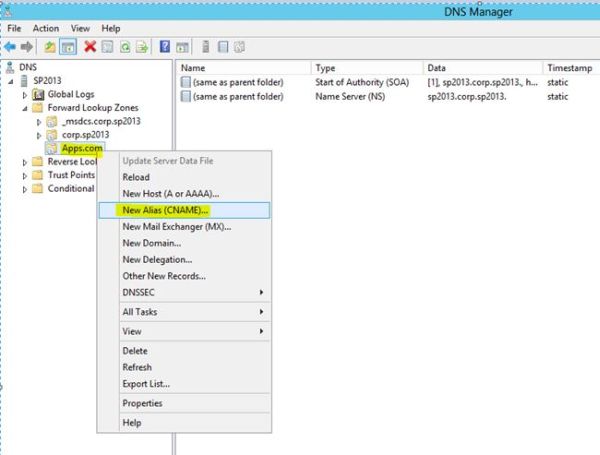Choose New Delegation... menu entry

[x=184, y=259]
